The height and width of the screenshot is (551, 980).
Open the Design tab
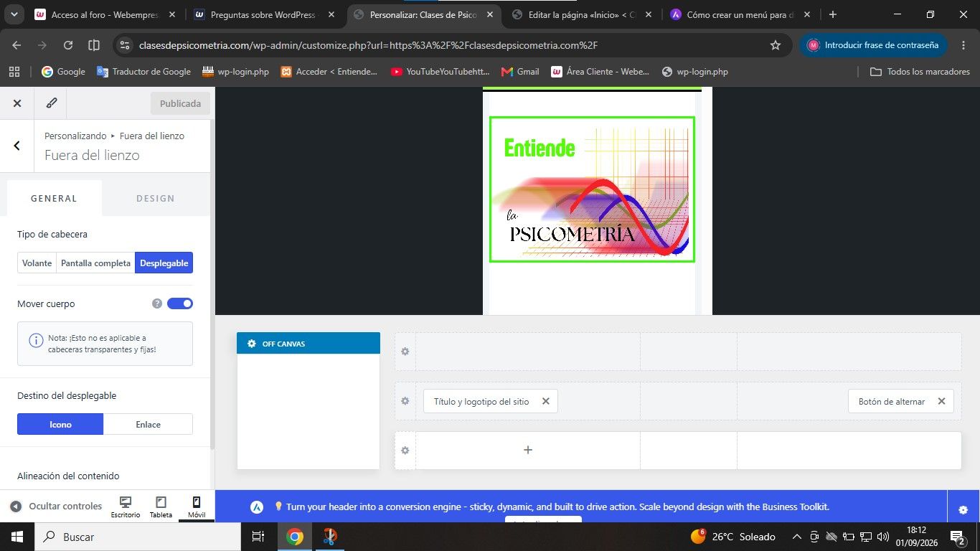click(156, 198)
